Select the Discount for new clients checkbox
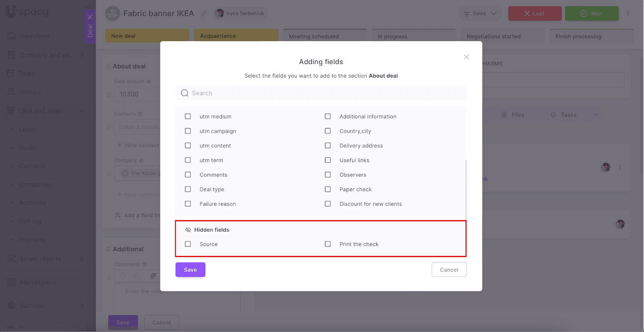The width and height of the screenshot is (644, 332). pyautogui.click(x=328, y=204)
